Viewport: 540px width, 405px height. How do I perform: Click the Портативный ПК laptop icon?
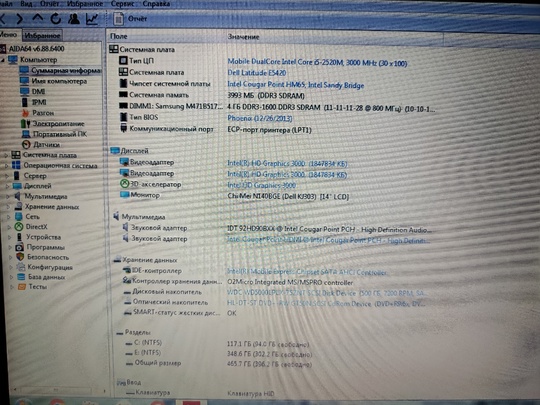26,134
